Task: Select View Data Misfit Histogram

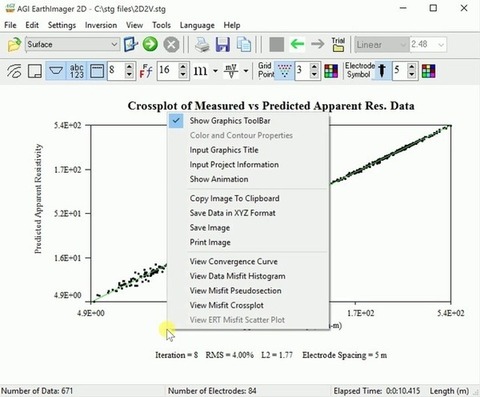Action: coord(237,276)
